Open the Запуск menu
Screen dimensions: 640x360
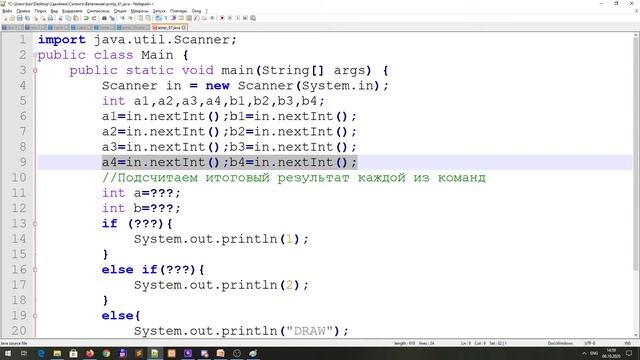159,11
